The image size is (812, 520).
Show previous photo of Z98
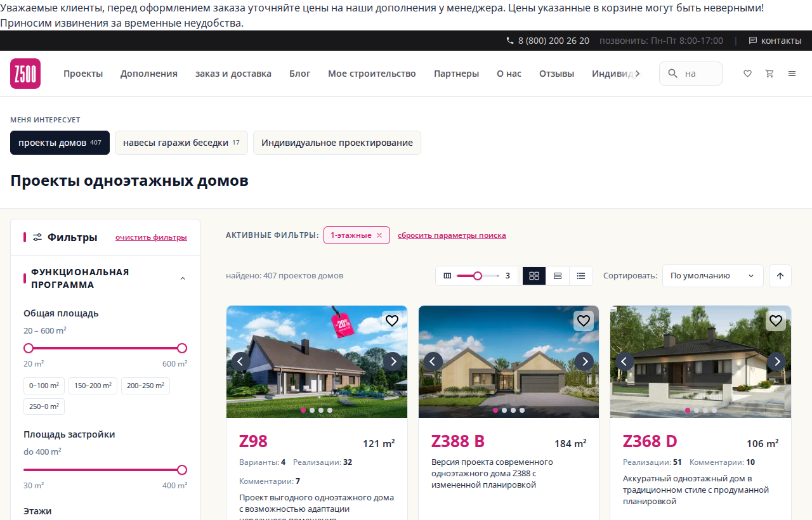click(x=240, y=361)
